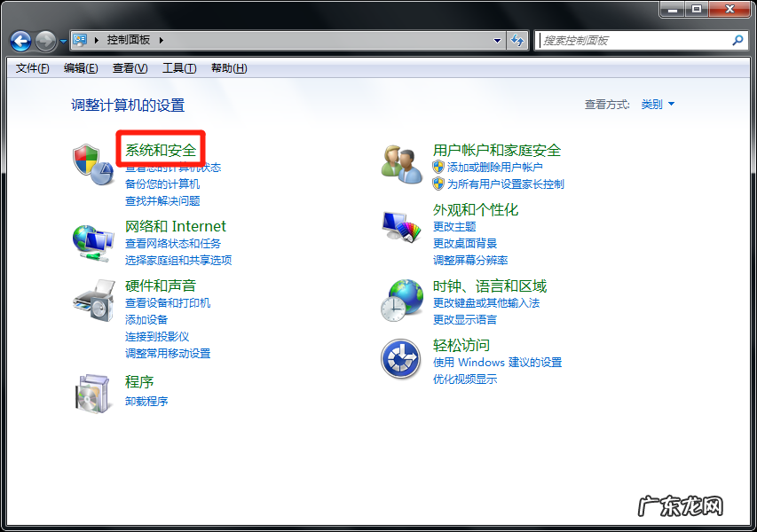The width and height of the screenshot is (757, 532).
Task: Click the Ease of Access icon
Action: 401,359
